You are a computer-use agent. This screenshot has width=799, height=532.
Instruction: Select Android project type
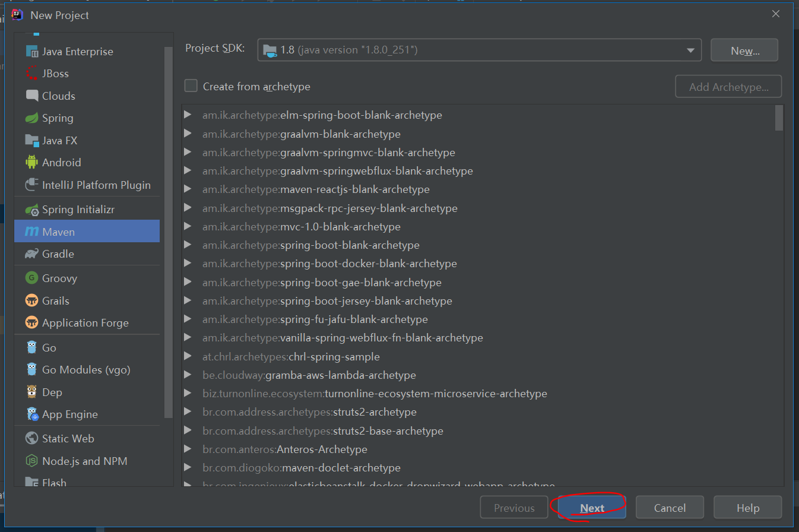(x=87, y=162)
